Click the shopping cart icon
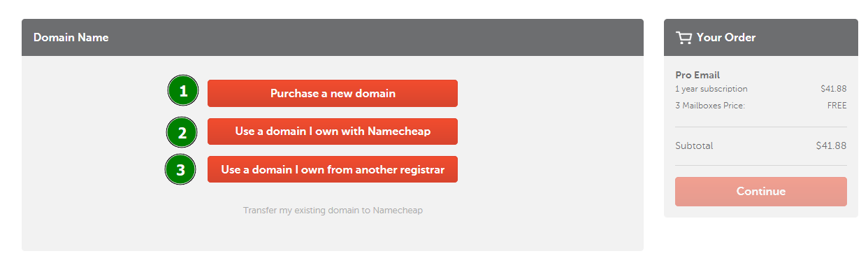This screenshot has height=256, width=868. click(x=683, y=38)
